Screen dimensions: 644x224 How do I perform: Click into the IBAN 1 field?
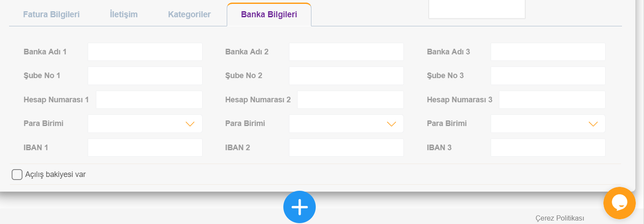(145, 148)
